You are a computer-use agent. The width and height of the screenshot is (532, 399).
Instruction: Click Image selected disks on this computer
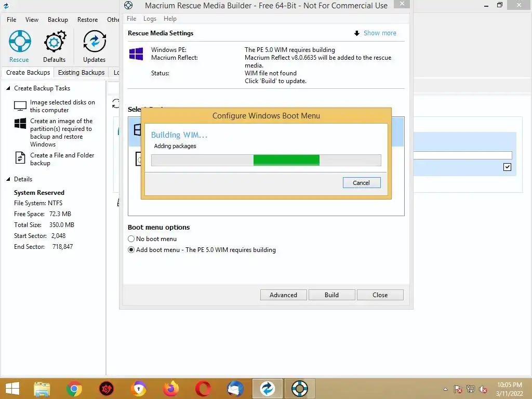pos(62,106)
